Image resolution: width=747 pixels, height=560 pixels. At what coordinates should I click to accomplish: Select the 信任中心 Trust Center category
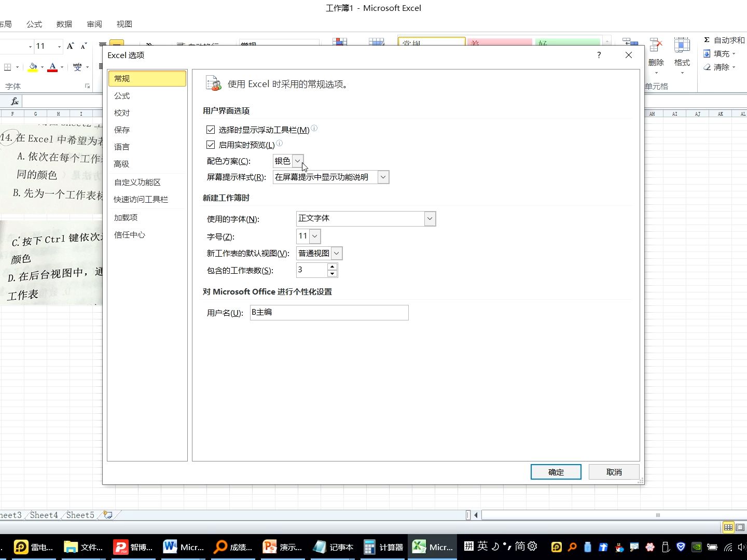[147, 235]
